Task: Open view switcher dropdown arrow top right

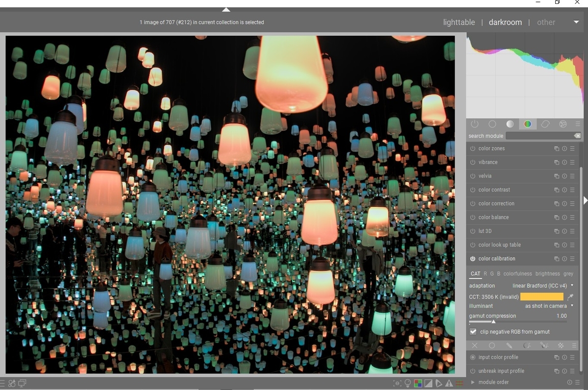Action: pyautogui.click(x=576, y=22)
